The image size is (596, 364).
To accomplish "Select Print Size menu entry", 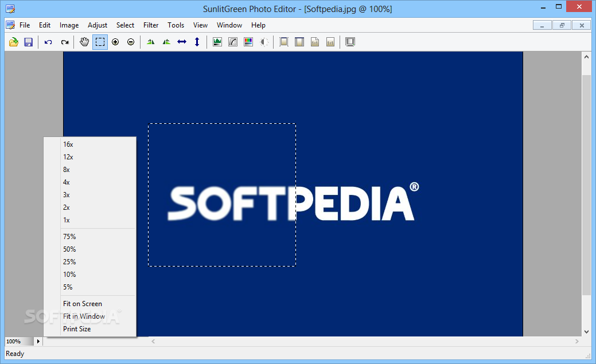I will (90, 329).
